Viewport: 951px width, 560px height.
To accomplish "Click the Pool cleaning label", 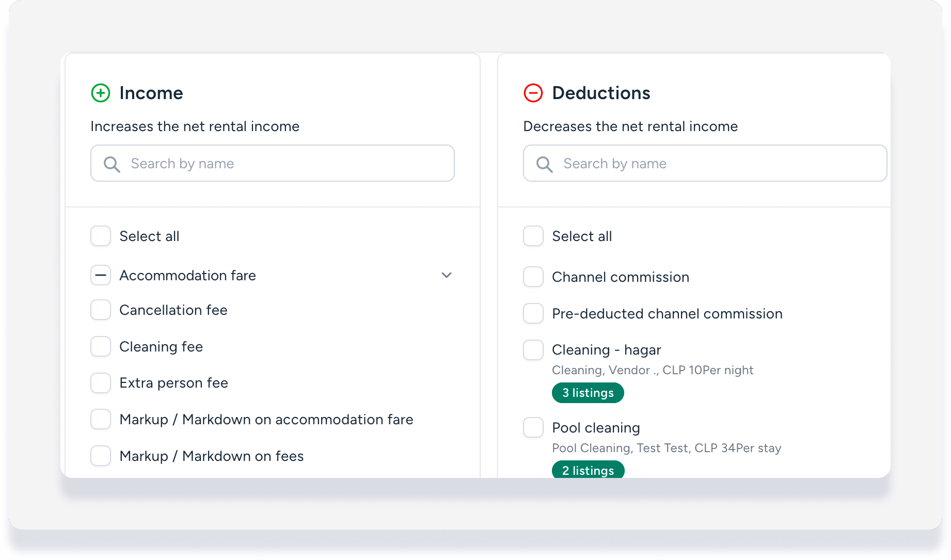I will click(x=596, y=428).
